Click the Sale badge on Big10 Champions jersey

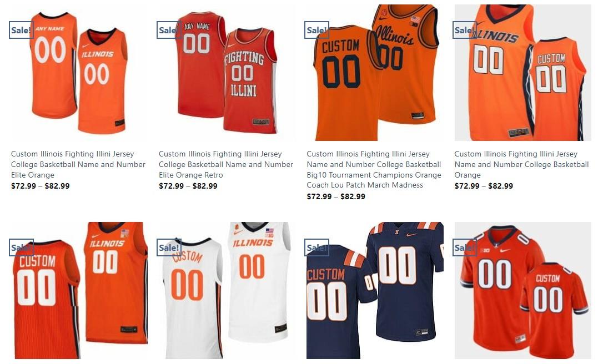click(317, 30)
